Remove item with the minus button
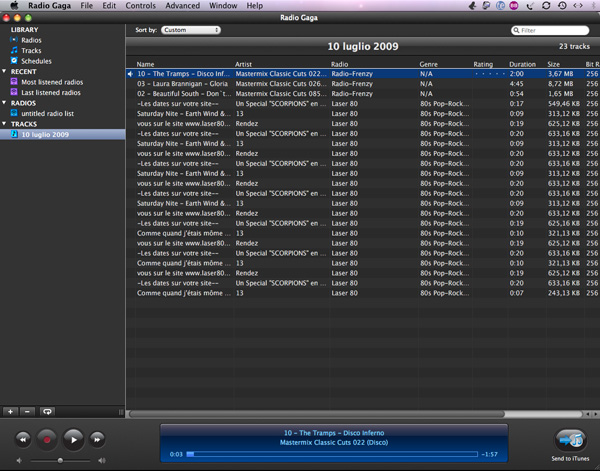Screen dimensions: 600x471 (27, 411)
